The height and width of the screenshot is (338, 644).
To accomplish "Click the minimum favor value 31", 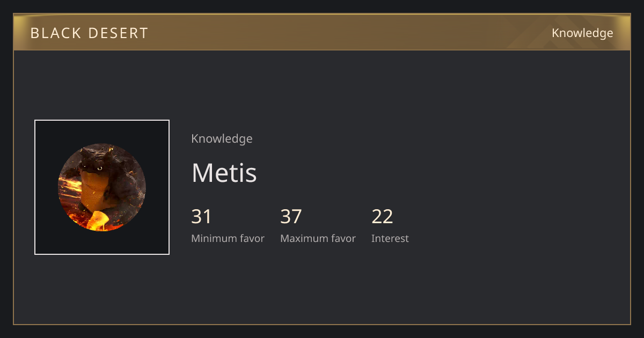I will click(x=202, y=217).
